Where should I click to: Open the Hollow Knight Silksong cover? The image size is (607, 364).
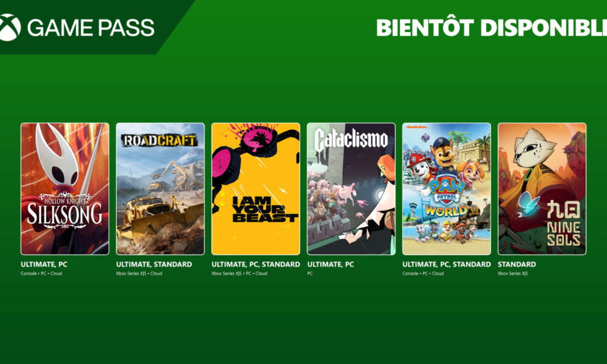click(65, 189)
